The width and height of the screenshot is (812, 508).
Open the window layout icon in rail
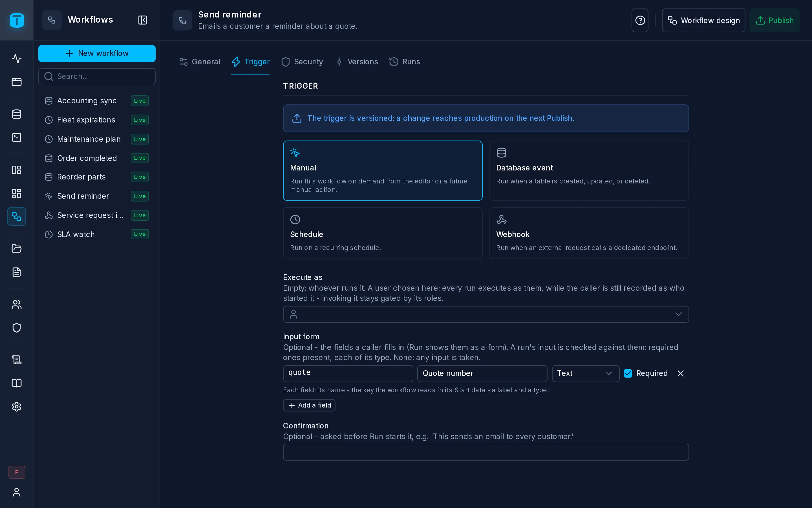click(16, 82)
